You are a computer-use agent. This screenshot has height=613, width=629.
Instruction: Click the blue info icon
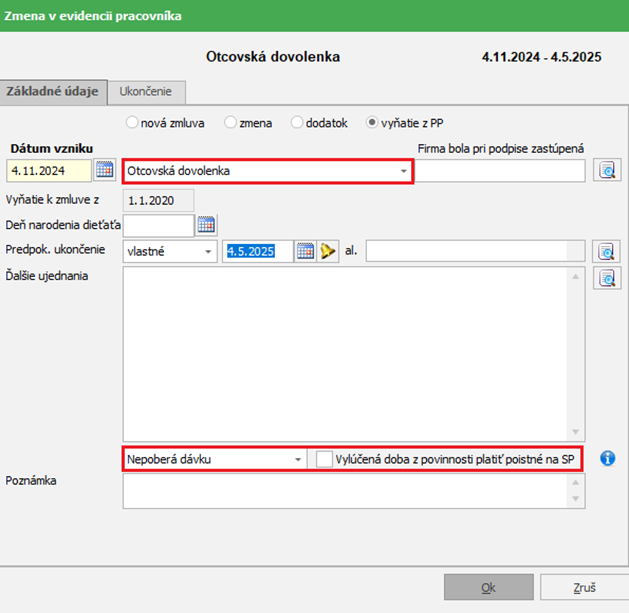click(x=607, y=458)
